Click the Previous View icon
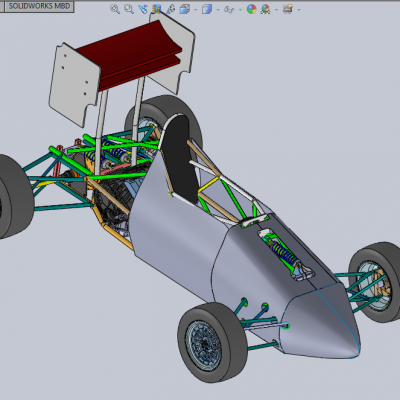The height and width of the screenshot is (400, 400). (143, 9)
